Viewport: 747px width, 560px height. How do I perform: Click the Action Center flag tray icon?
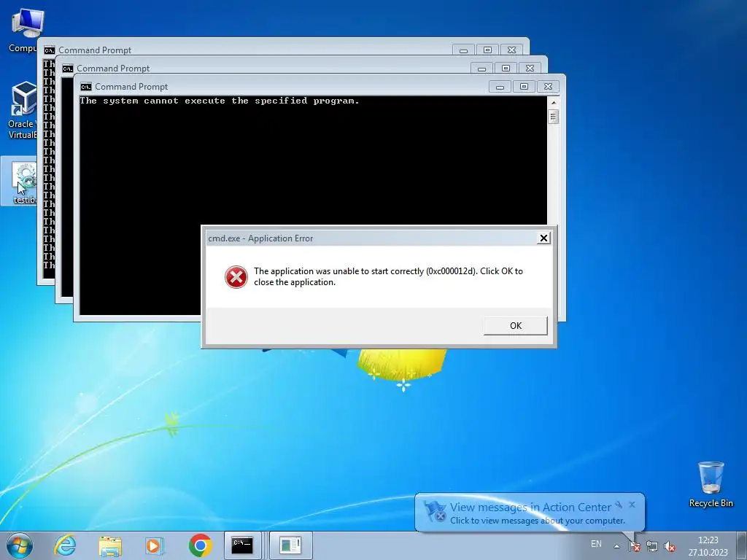coord(634,546)
